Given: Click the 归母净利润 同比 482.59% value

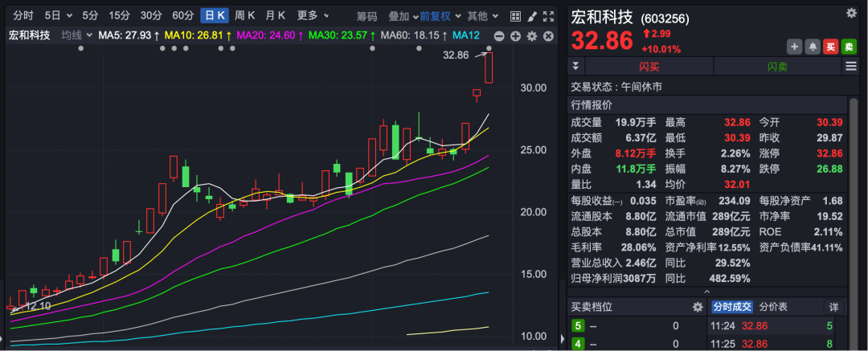Looking at the screenshot, I should coord(730,279).
